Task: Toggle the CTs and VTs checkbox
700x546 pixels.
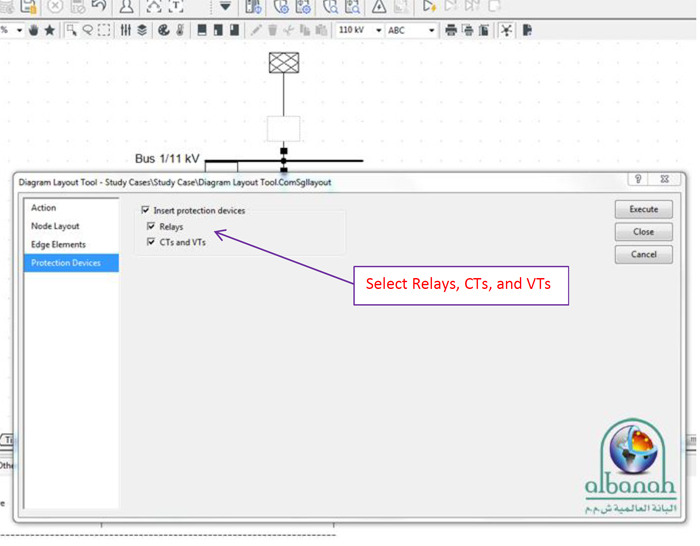Action: (x=152, y=243)
